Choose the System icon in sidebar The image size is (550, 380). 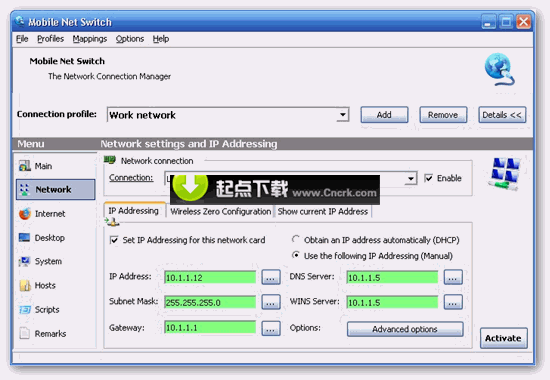tap(25, 261)
